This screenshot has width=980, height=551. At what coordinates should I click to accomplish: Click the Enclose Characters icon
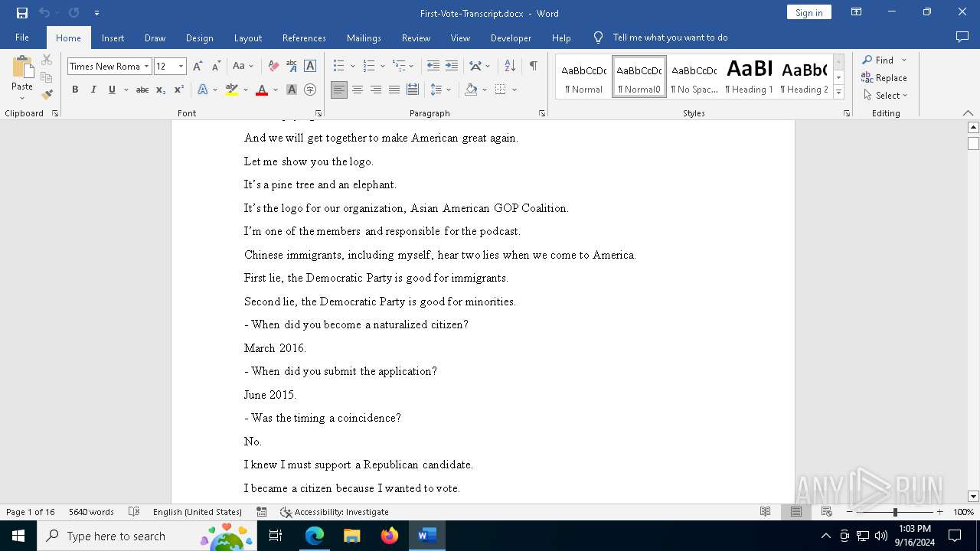click(x=310, y=90)
